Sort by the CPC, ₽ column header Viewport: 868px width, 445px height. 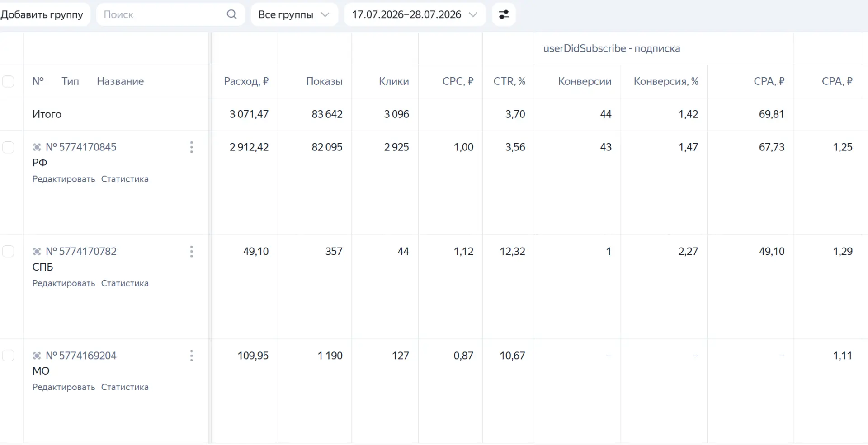458,81
